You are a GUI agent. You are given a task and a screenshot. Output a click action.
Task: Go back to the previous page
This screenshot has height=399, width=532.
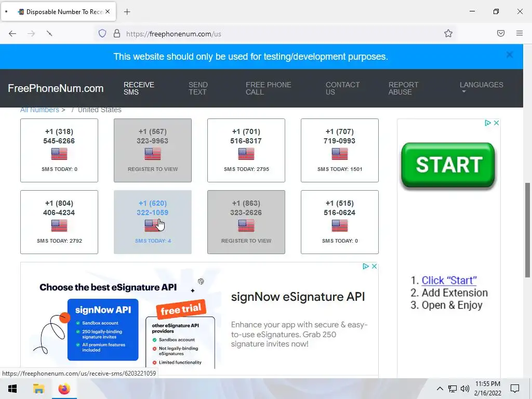pos(12,33)
